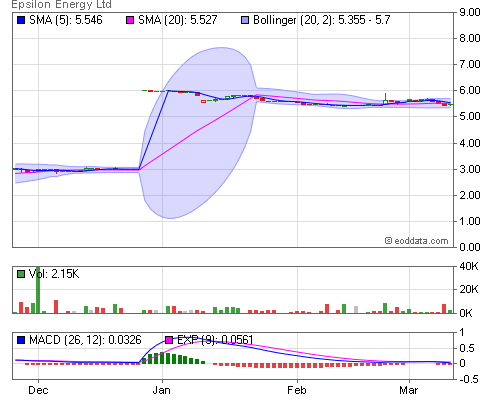490x400 pixels.
Task: Select the 'SMA (5): 5.546' legend text
Action: [66, 20]
